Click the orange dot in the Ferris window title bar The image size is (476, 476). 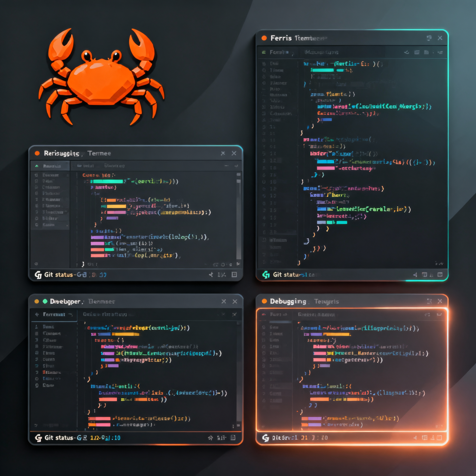click(264, 38)
